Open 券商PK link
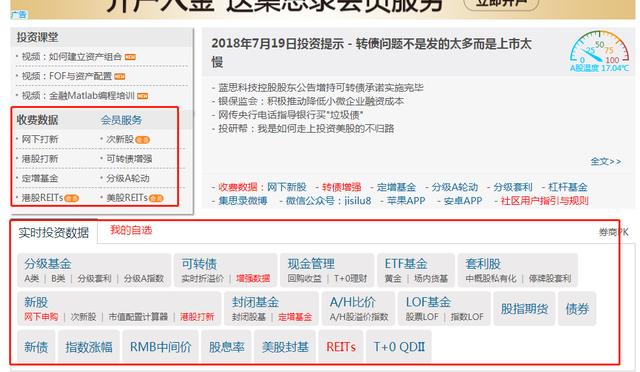The height and width of the screenshot is (372, 640). [613, 232]
